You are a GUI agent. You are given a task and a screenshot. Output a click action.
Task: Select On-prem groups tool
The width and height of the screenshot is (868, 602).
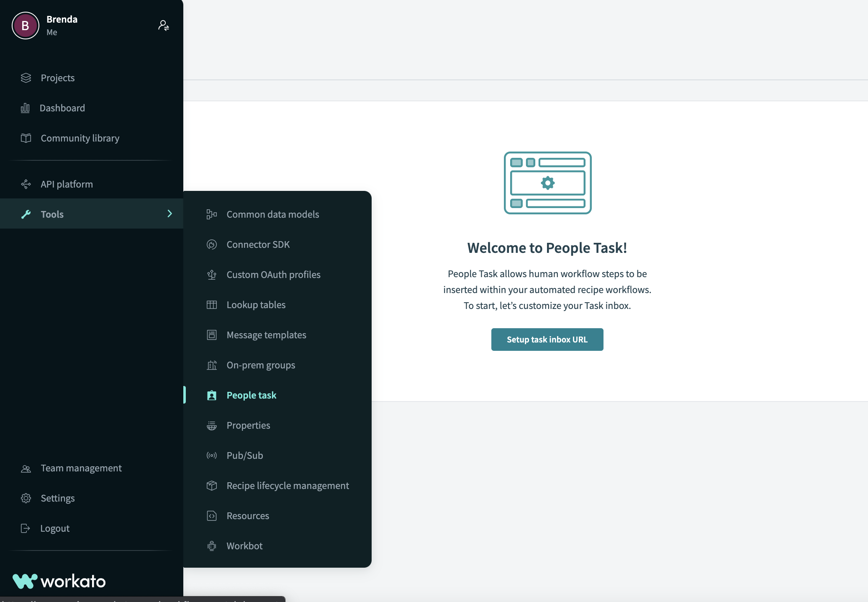tap(261, 364)
